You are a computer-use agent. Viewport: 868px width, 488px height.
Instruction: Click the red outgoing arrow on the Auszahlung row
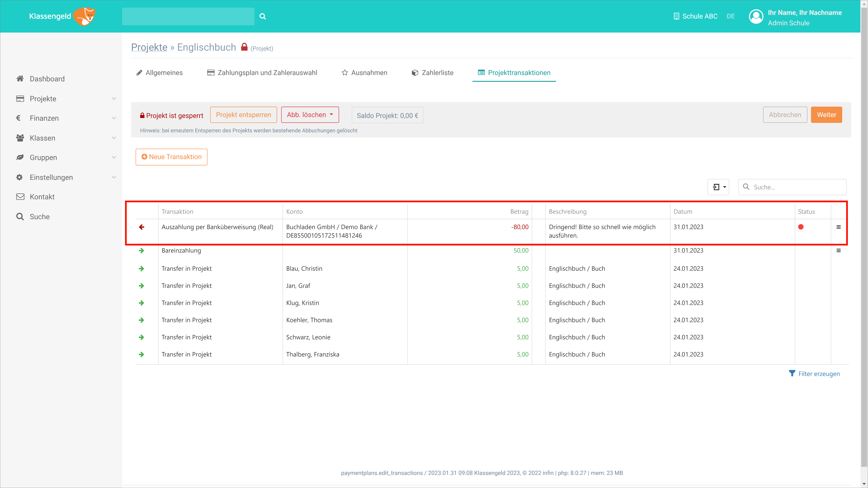point(142,227)
